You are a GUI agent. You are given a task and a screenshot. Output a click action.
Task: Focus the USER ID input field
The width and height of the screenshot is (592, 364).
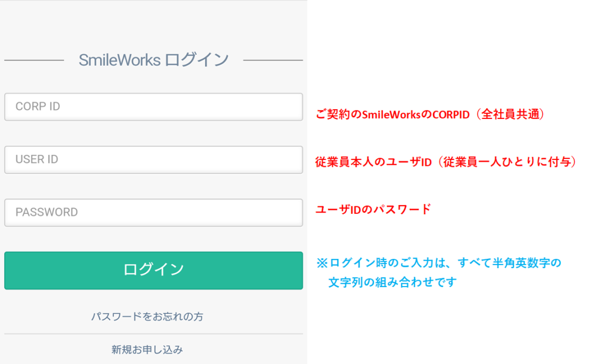(153, 159)
